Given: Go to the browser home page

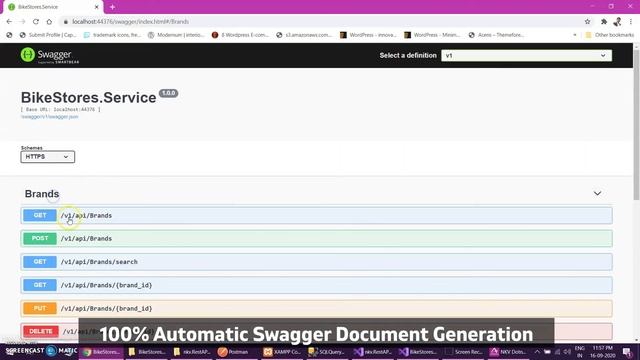Looking at the screenshot, I should click(x=49, y=22).
